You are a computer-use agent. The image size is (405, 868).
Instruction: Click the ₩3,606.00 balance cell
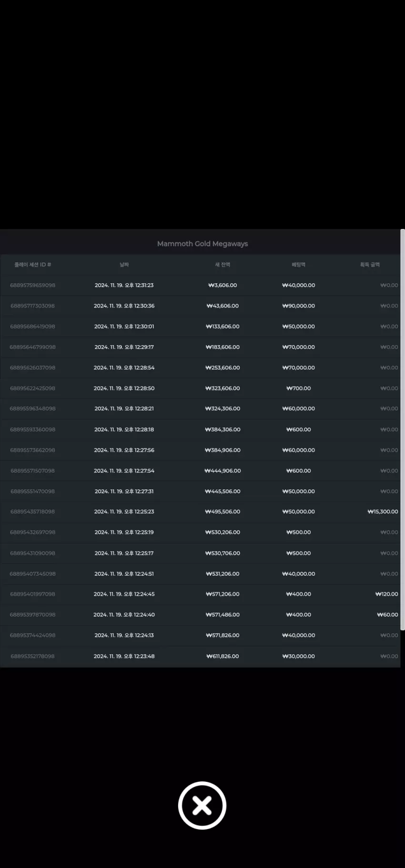223,285
